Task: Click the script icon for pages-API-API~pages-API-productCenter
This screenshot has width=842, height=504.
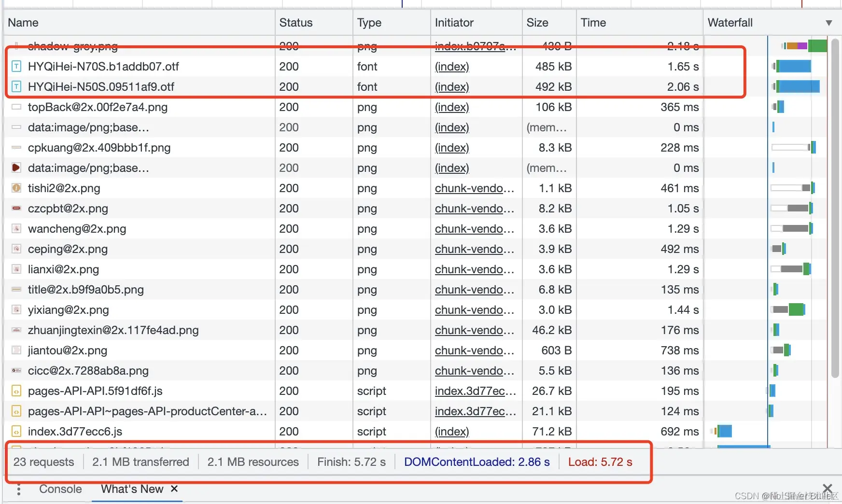Action: tap(16, 411)
